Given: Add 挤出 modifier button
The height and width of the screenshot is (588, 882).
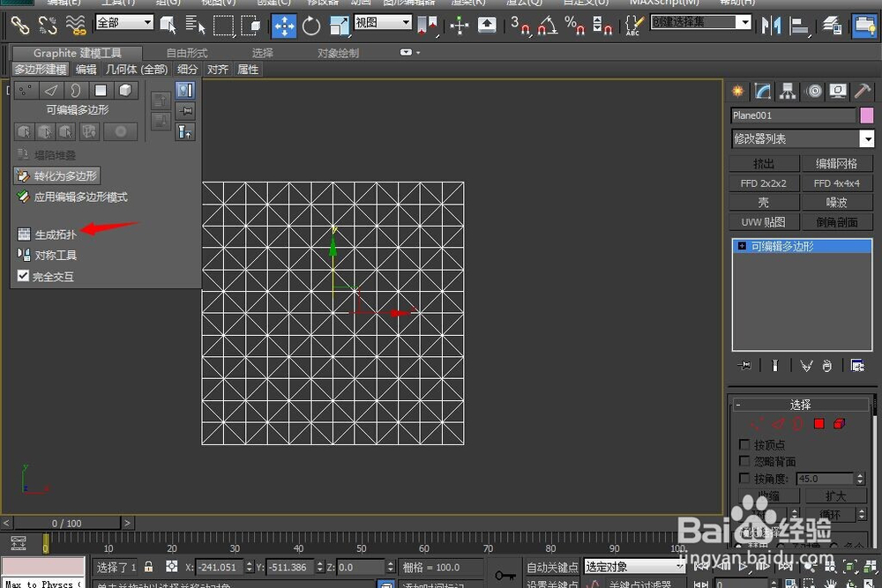Looking at the screenshot, I should point(764,164).
